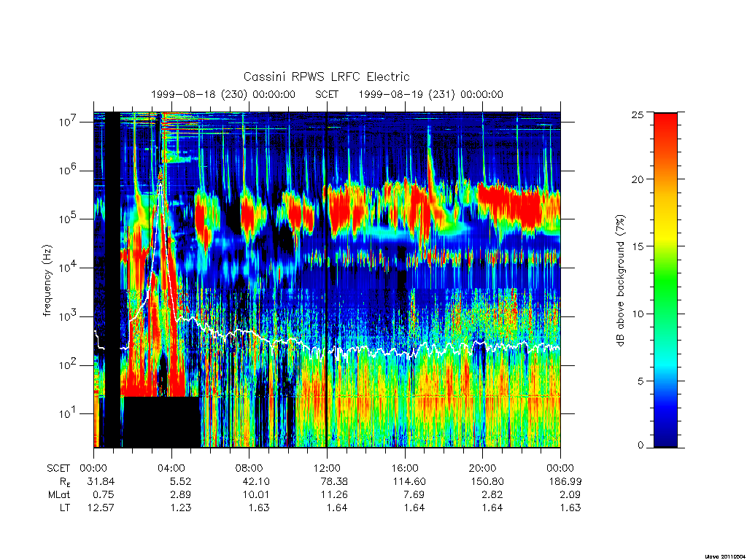Click the 'frequency (Hz)' axis label
The image size is (747, 560).
point(47,281)
